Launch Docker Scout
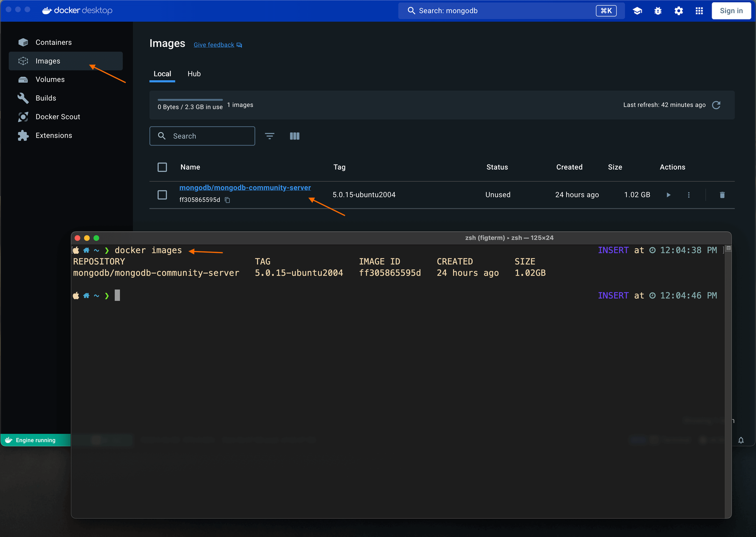756x537 pixels. (58, 117)
